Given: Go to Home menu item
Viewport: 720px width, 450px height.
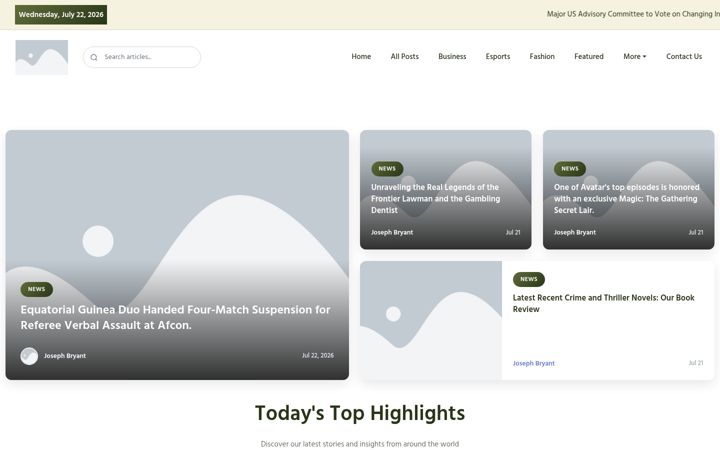Looking at the screenshot, I should point(361,56).
